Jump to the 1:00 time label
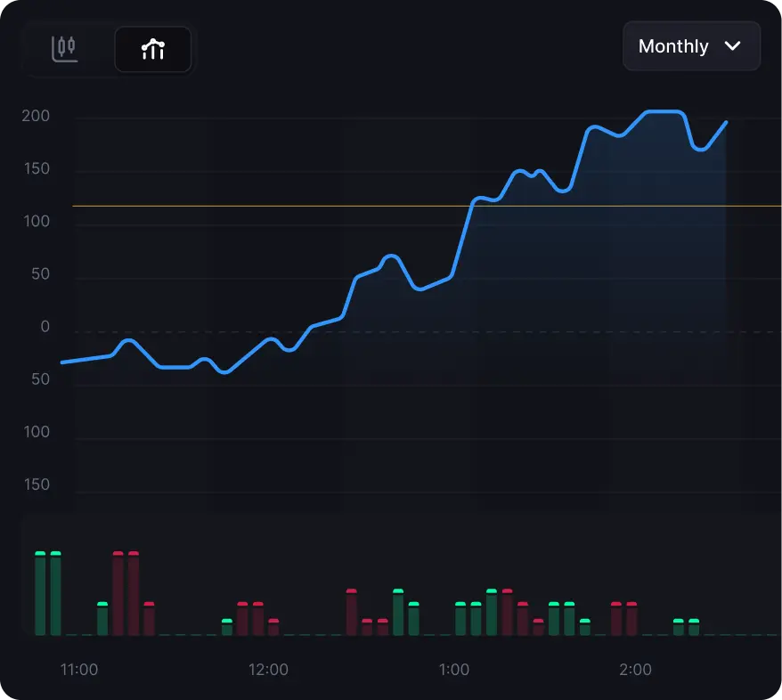782x700 pixels. tap(454, 670)
